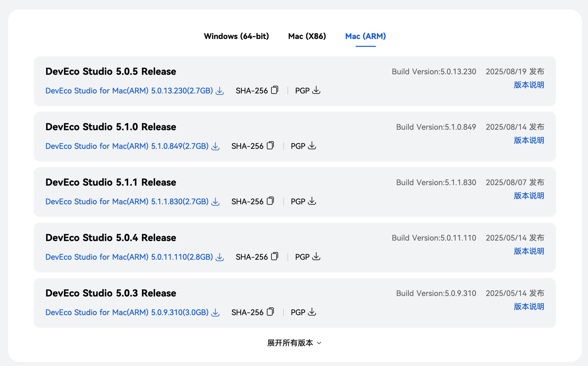Switch to Mac (X86) tab
This screenshot has width=588, height=366.
click(x=307, y=36)
